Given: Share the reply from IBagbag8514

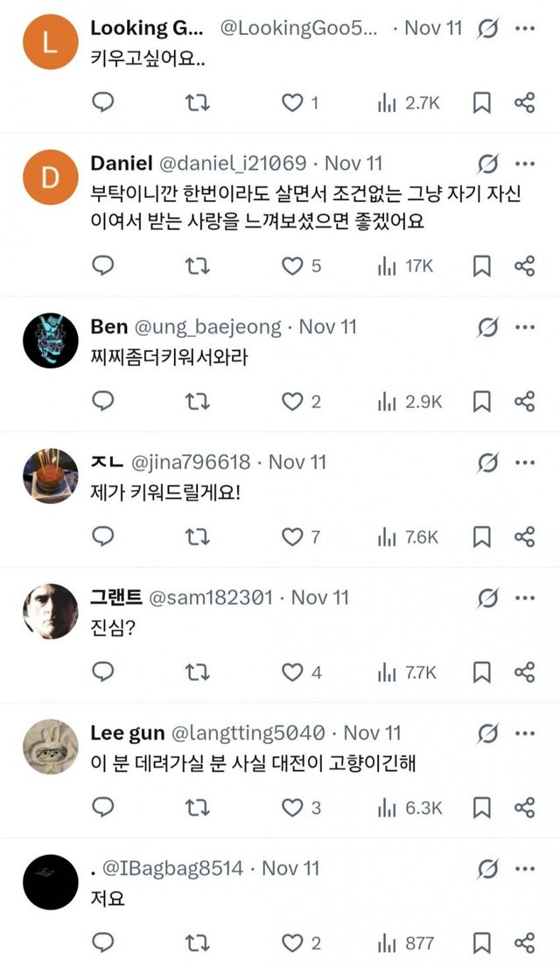Looking at the screenshot, I should pyautogui.click(x=524, y=942).
